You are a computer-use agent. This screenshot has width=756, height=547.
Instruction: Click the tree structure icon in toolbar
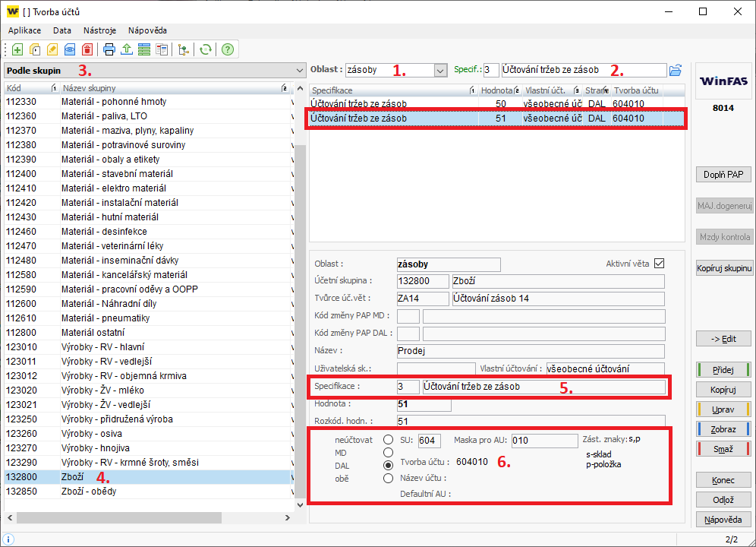point(183,50)
